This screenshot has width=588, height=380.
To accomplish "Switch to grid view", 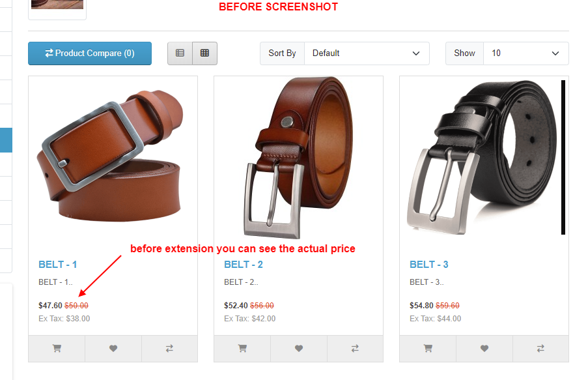I will tap(204, 53).
